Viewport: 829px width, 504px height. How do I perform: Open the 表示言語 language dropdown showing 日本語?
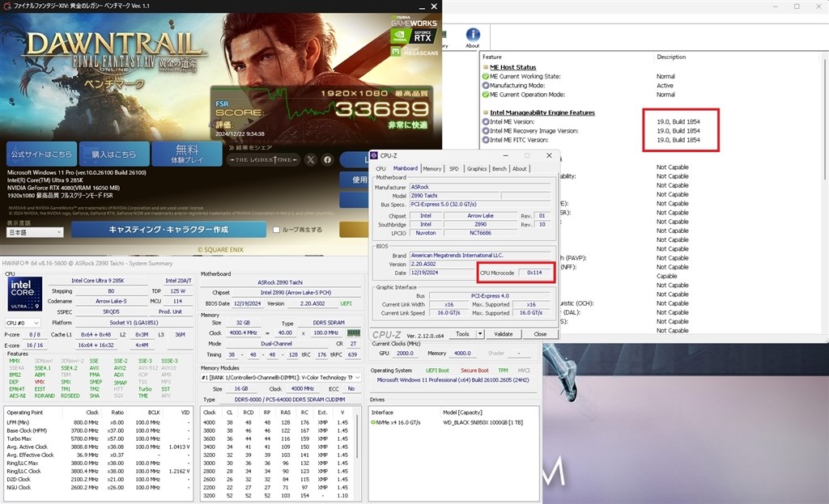(x=34, y=233)
